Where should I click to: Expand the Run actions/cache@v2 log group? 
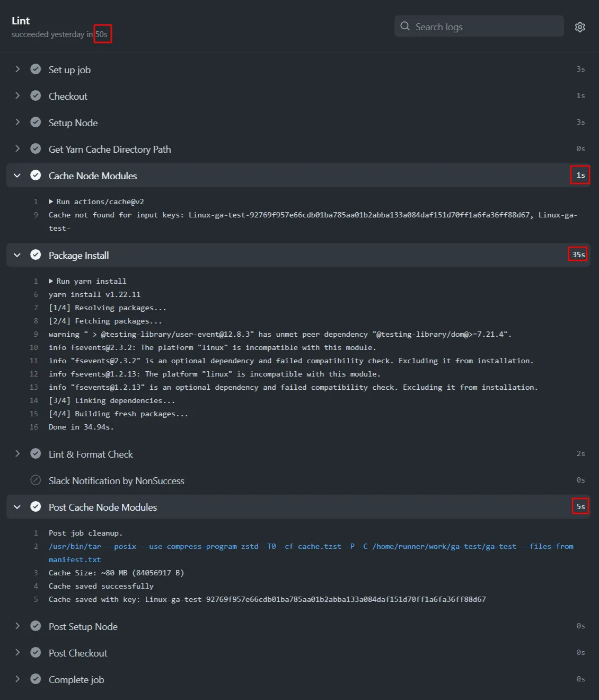coord(51,202)
